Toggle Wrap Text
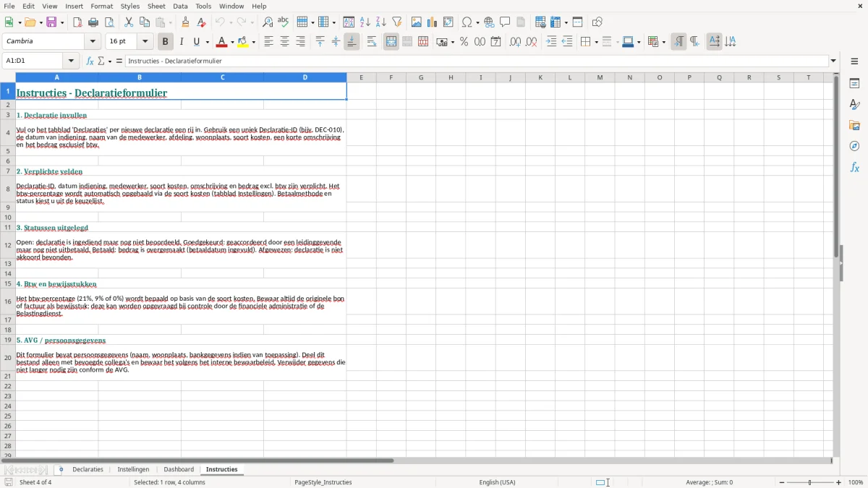 pyautogui.click(x=372, y=42)
